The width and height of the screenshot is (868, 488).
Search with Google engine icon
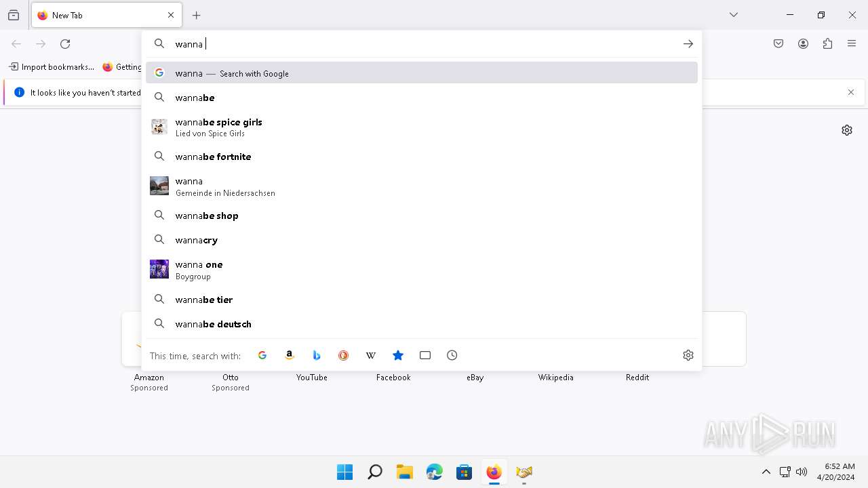(262, 355)
